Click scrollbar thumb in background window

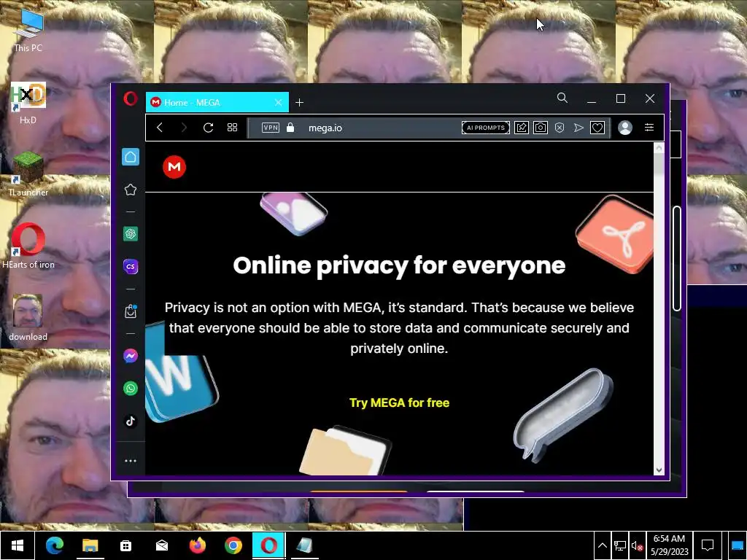pos(677,259)
